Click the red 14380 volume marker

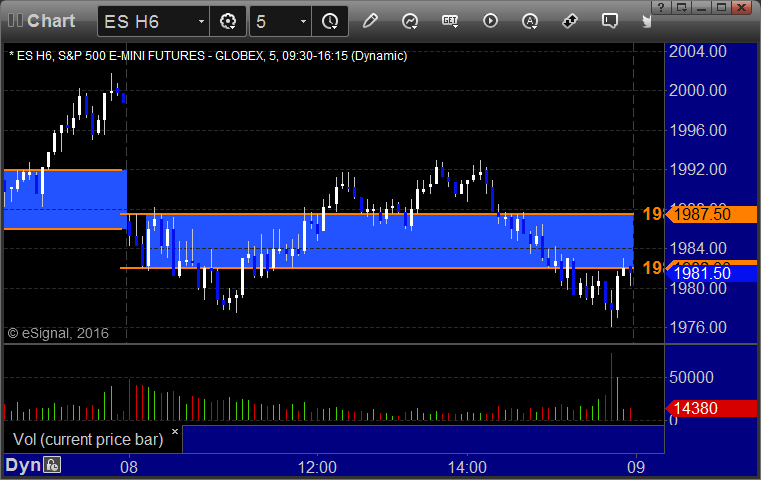[710, 408]
